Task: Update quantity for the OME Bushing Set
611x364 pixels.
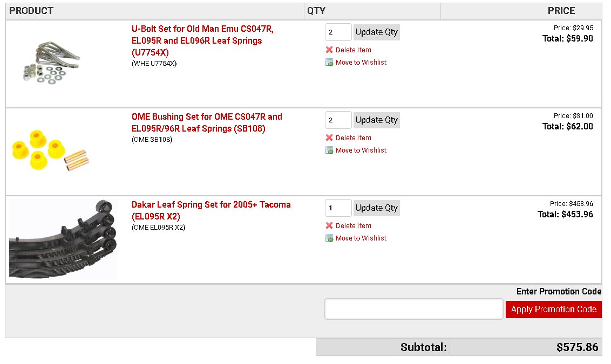Action: click(x=376, y=120)
